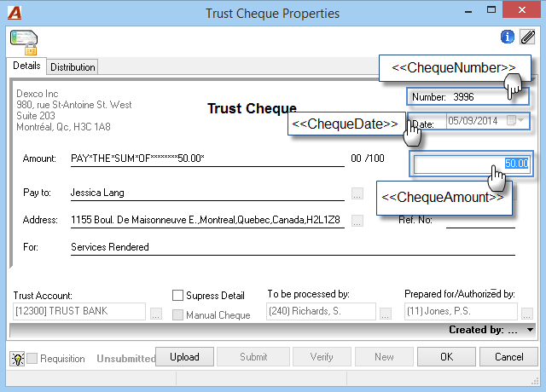Open the Trust Account lookup ellipsis button
Image resolution: width=546 pixels, height=392 pixels.
click(x=156, y=313)
